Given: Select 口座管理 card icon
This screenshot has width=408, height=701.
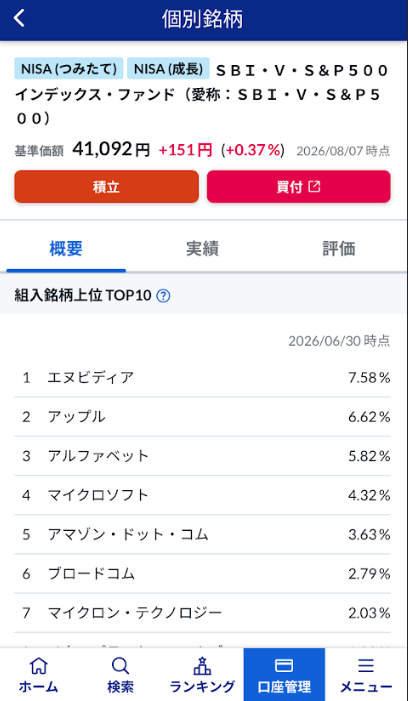Looking at the screenshot, I should point(284,666).
